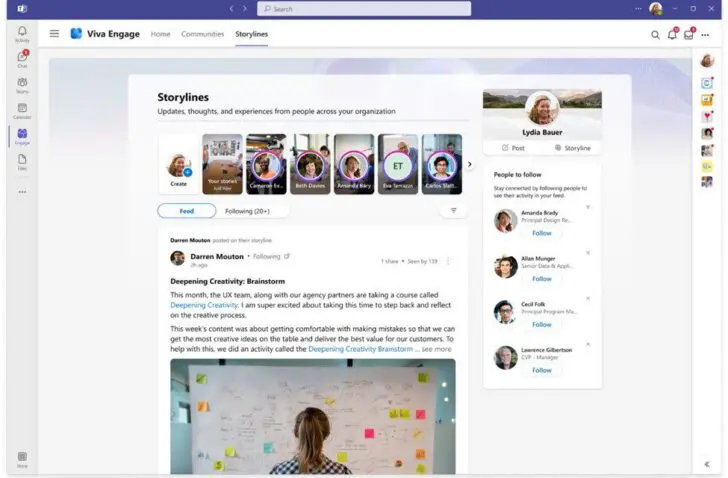The image size is (728, 478).
Task: Open Calendar in the Teams sidebar
Action: click(22, 110)
